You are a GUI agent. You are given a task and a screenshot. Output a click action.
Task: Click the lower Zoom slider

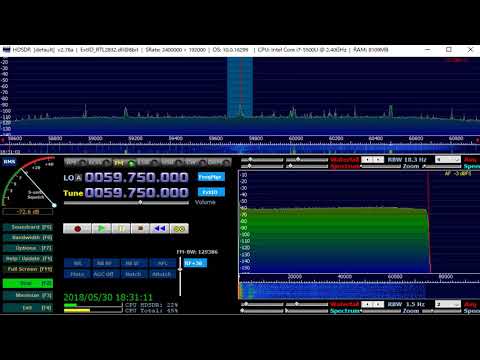pyautogui.click(x=442, y=311)
